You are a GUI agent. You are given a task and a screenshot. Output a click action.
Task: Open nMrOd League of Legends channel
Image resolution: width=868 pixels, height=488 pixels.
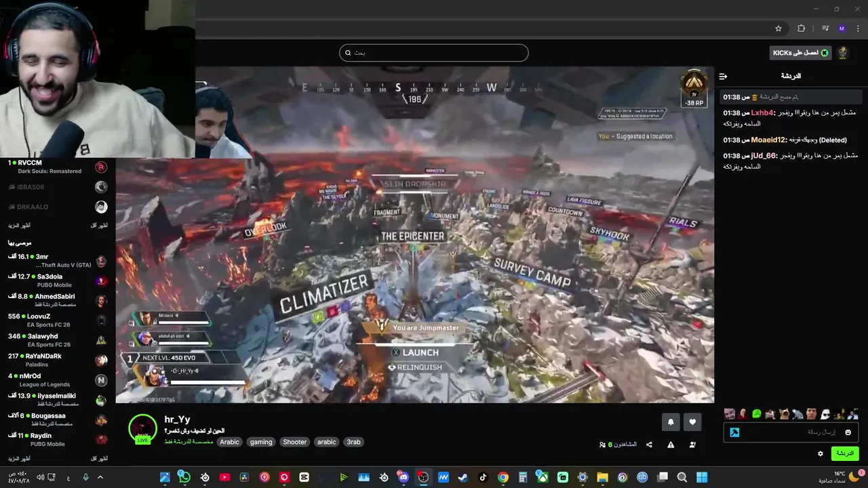(58, 380)
